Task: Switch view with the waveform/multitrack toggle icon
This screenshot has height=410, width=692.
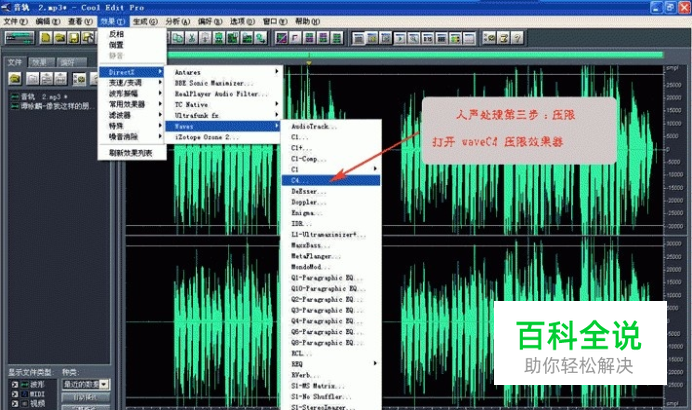Action: [x=19, y=38]
